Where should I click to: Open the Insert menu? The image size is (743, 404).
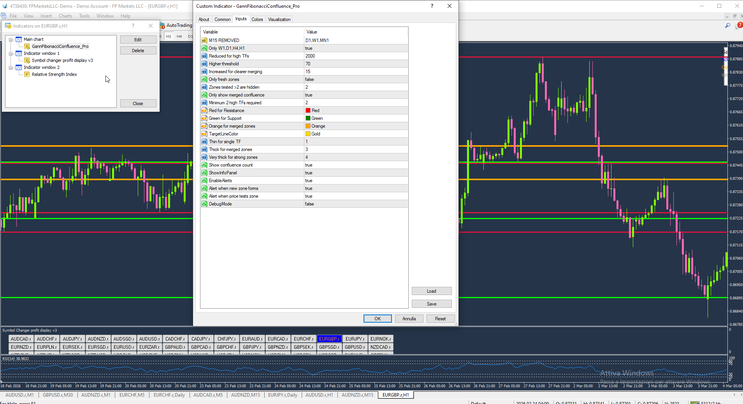coord(46,16)
